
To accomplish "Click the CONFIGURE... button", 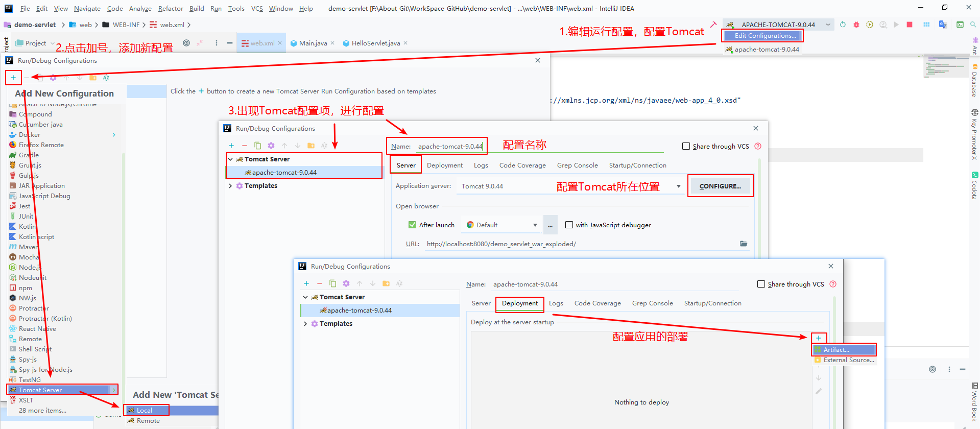I will click(720, 186).
